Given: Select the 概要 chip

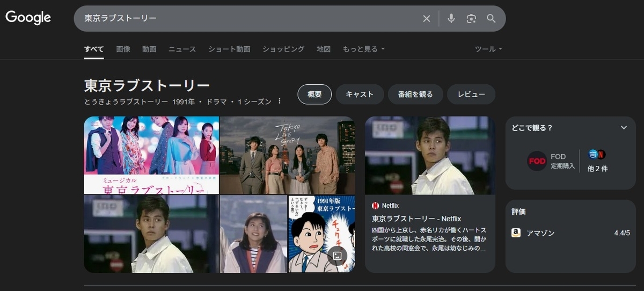Looking at the screenshot, I should pos(314,94).
